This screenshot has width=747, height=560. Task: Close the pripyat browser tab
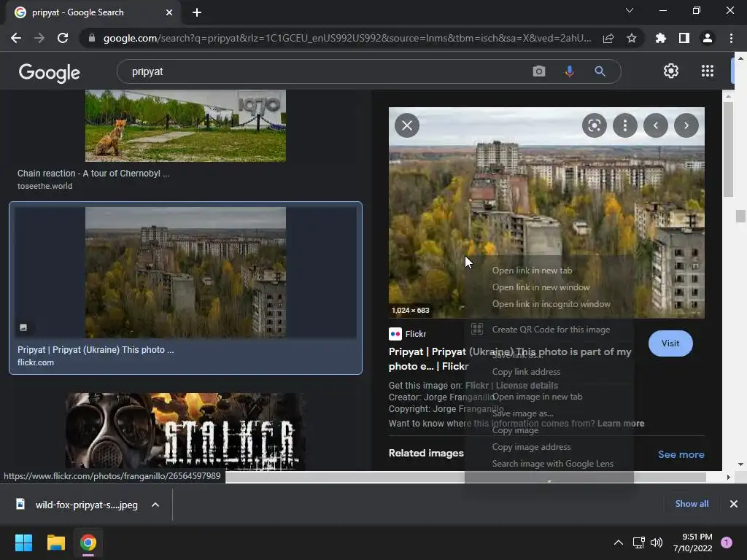pyautogui.click(x=169, y=13)
